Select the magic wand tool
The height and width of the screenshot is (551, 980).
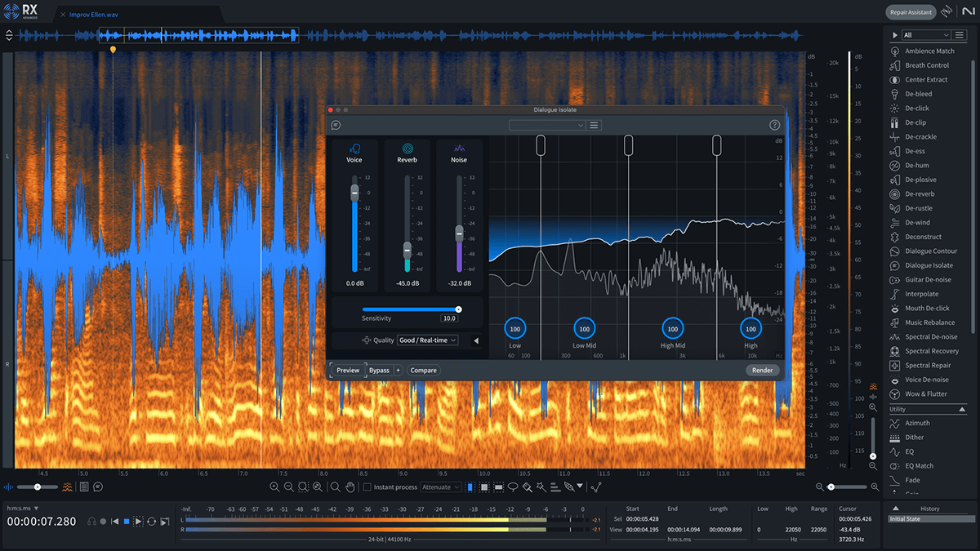pyautogui.click(x=541, y=487)
